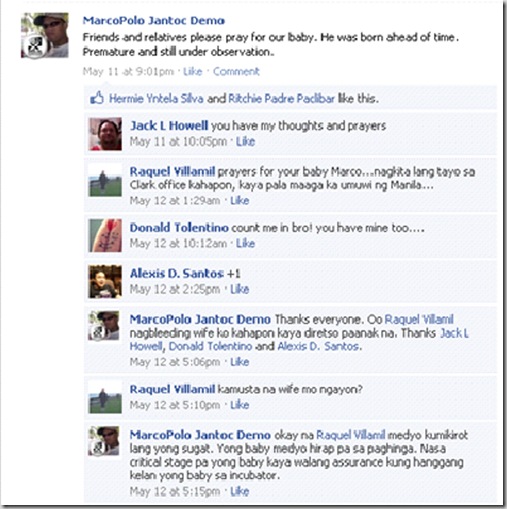Like the May 12 5:06pm comment
This screenshot has width=507, height=509.
(x=240, y=362)
